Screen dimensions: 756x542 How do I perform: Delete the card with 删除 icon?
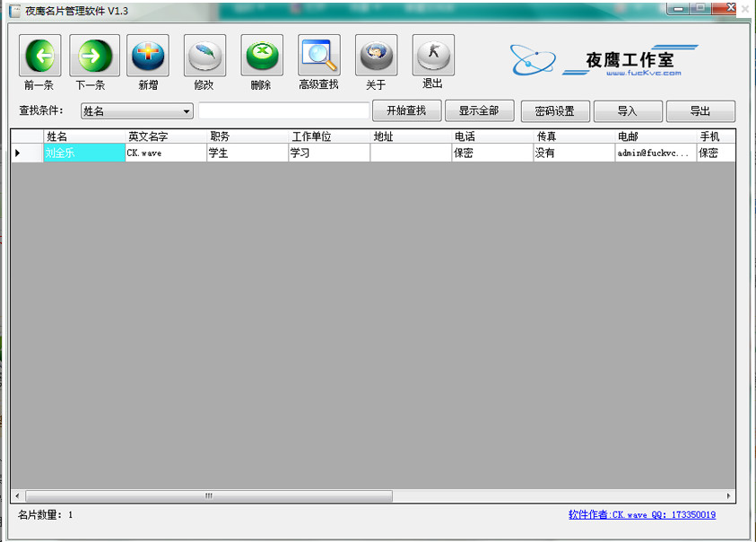pyautogui.click(x=262, y=56)
